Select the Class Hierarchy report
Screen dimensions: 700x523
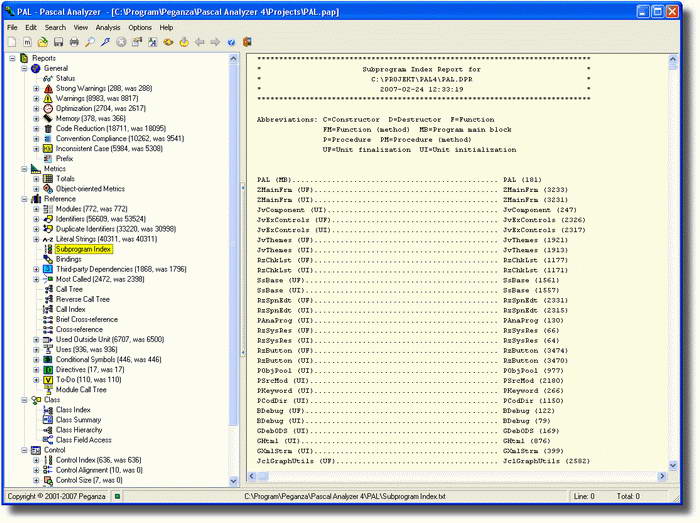click(x=79, y=430)
